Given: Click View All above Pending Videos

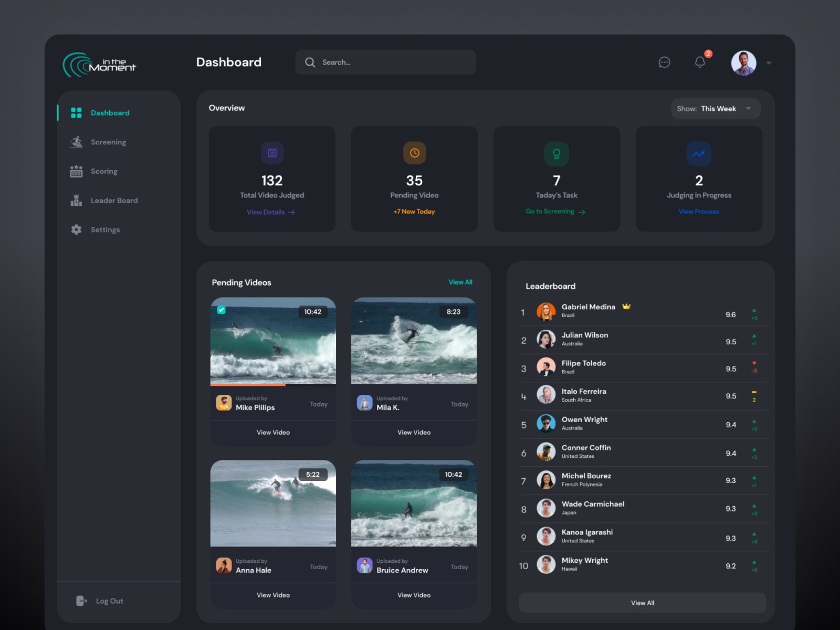Looking at the screenshot, I should (x=460, y=282).
